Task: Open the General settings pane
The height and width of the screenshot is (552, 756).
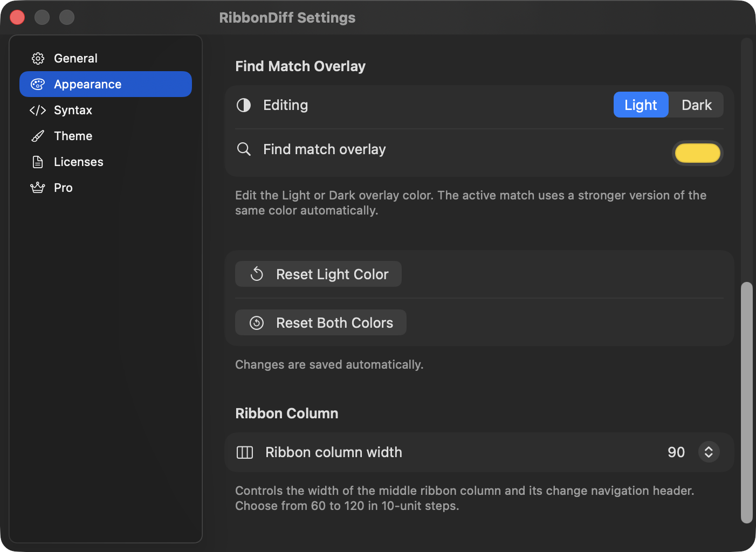Action: click(x=106, y=58)
